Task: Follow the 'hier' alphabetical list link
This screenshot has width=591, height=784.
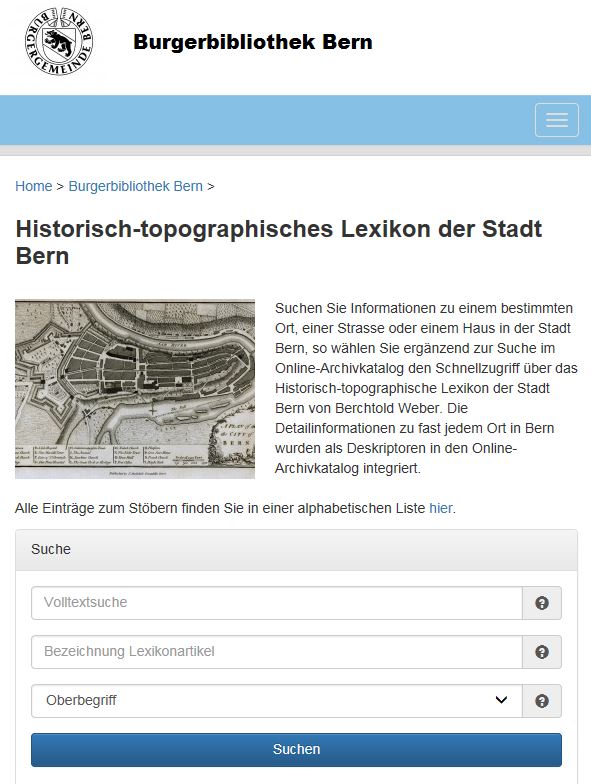Action: click(x=440, y=508)
